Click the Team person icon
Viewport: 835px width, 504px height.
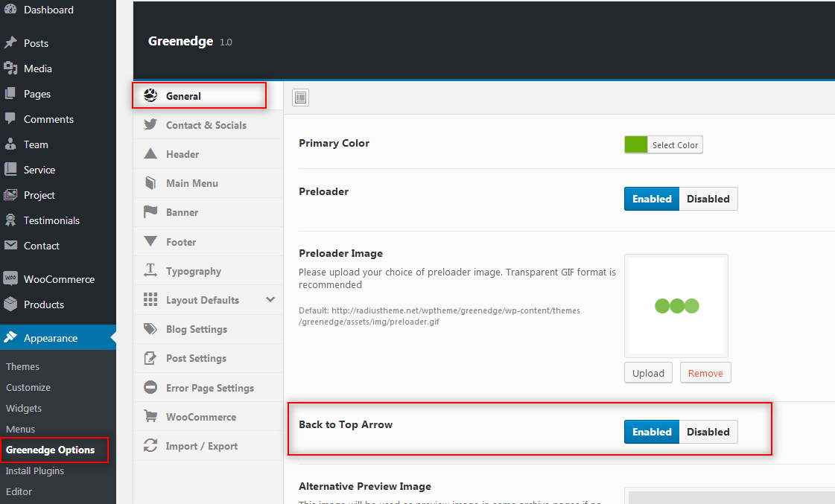(10, 144)
